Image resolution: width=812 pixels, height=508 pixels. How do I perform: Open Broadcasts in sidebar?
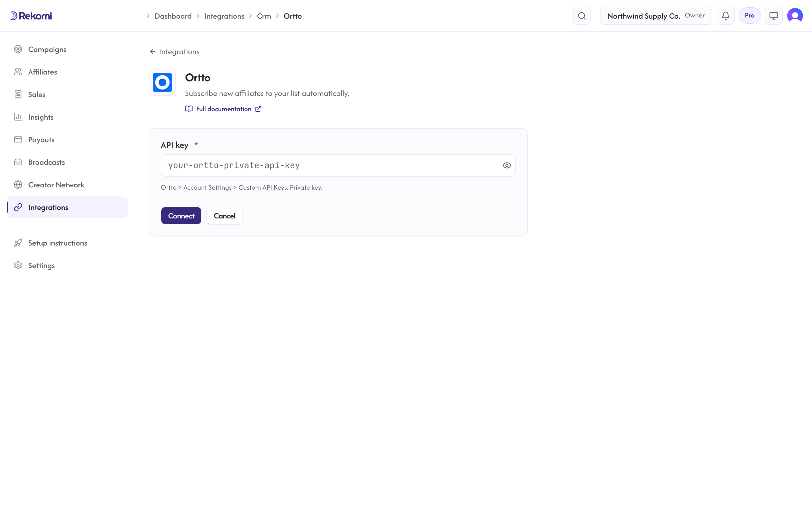point(67,162)
